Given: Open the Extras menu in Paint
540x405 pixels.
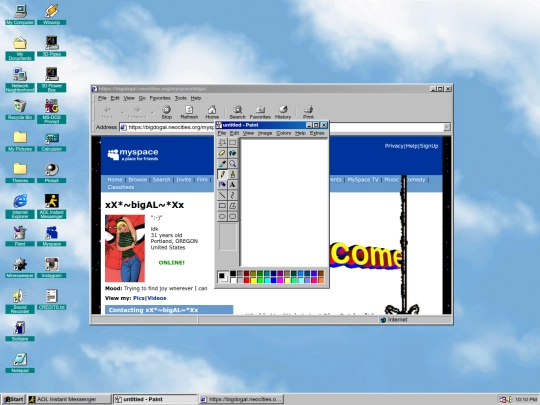Looking at the screenshot, I should [x=317, y=133].
